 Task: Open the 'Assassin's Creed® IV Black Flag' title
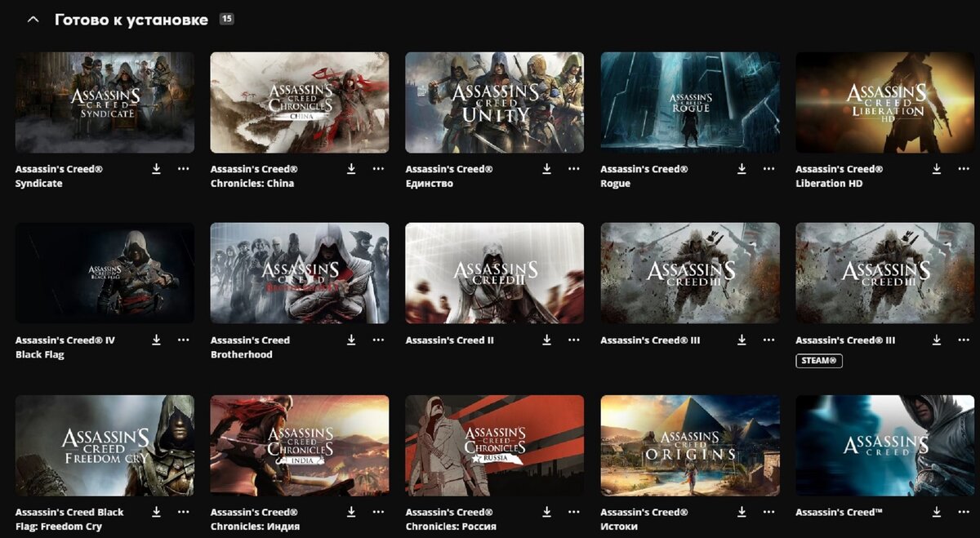65,348
